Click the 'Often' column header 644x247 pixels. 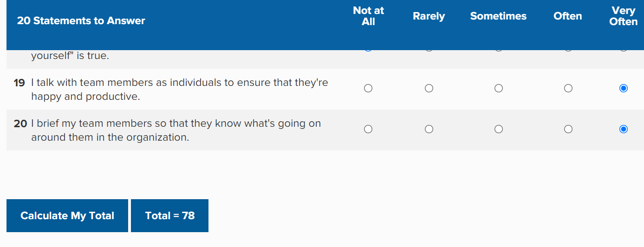coord(568,16)
